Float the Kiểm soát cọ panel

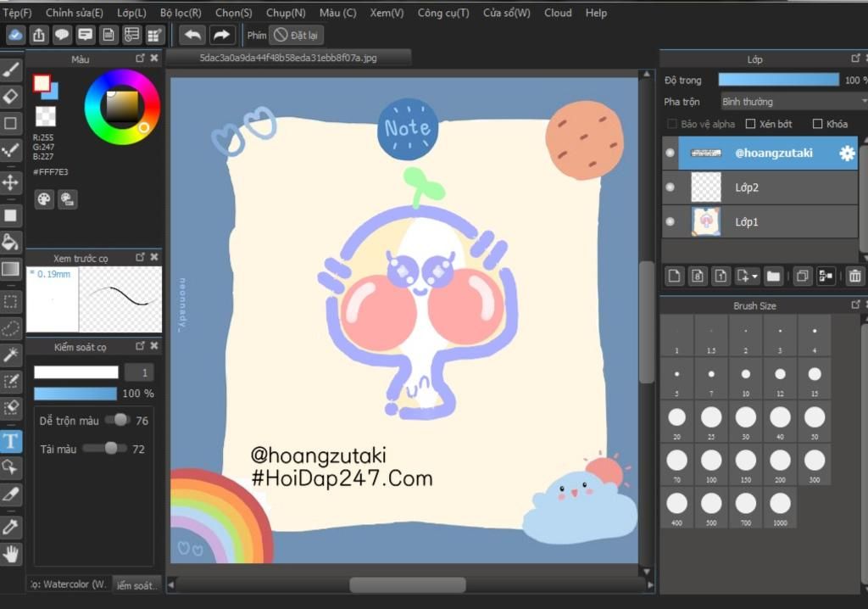click(140, 346)
